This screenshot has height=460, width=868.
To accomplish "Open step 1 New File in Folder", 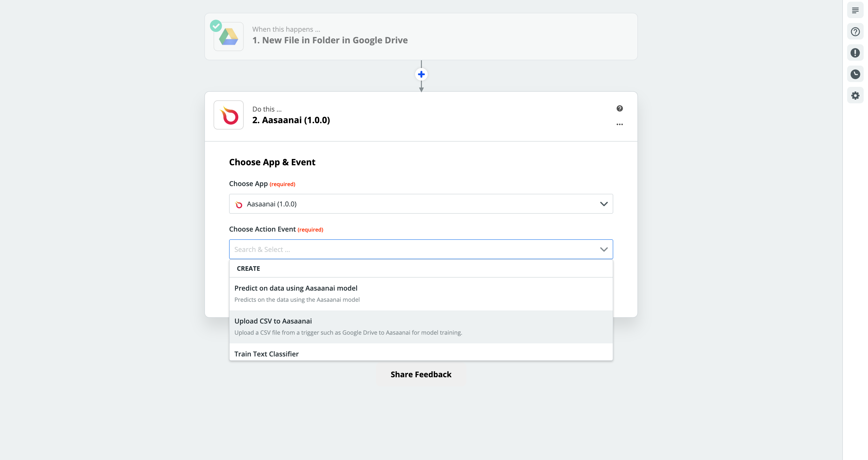I will click(x=421, y=37).
